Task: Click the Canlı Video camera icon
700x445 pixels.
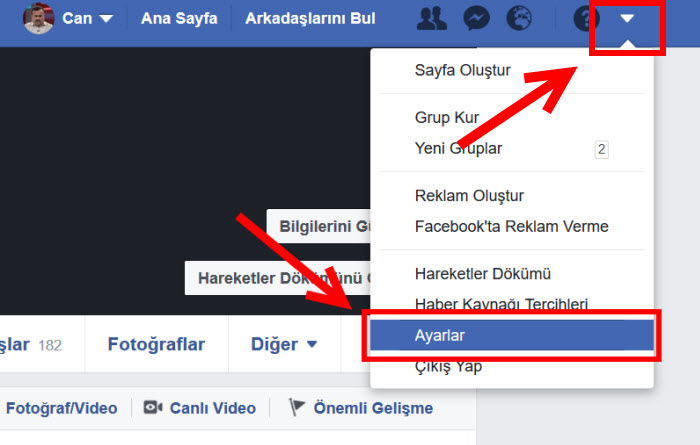Action: pos(153,407)
